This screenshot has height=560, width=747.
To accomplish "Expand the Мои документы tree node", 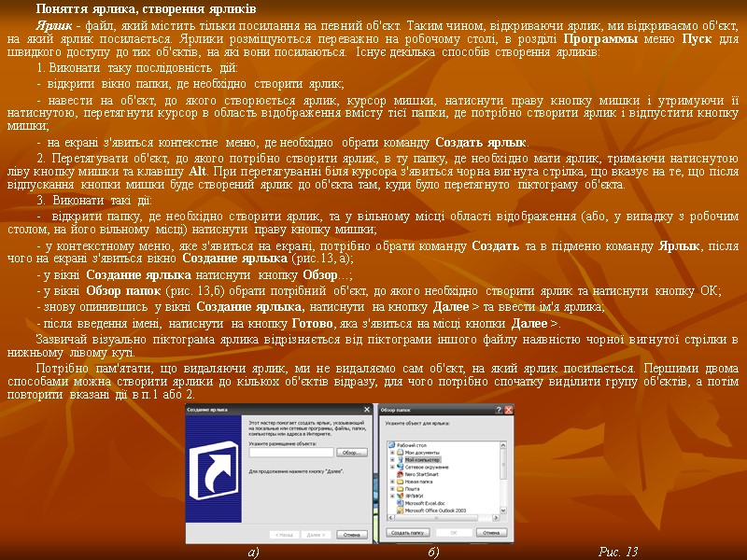I will 392,453.
